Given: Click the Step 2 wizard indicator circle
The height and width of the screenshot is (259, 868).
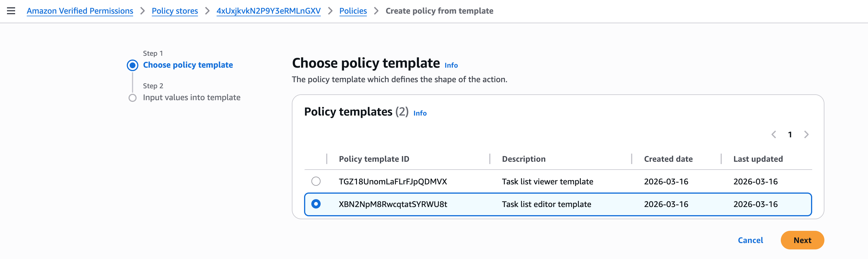Looking at the screenshot, I should (133, 98).
